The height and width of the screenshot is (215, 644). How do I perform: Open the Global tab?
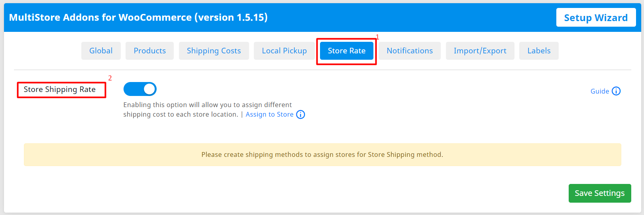[x=101, y=51]
